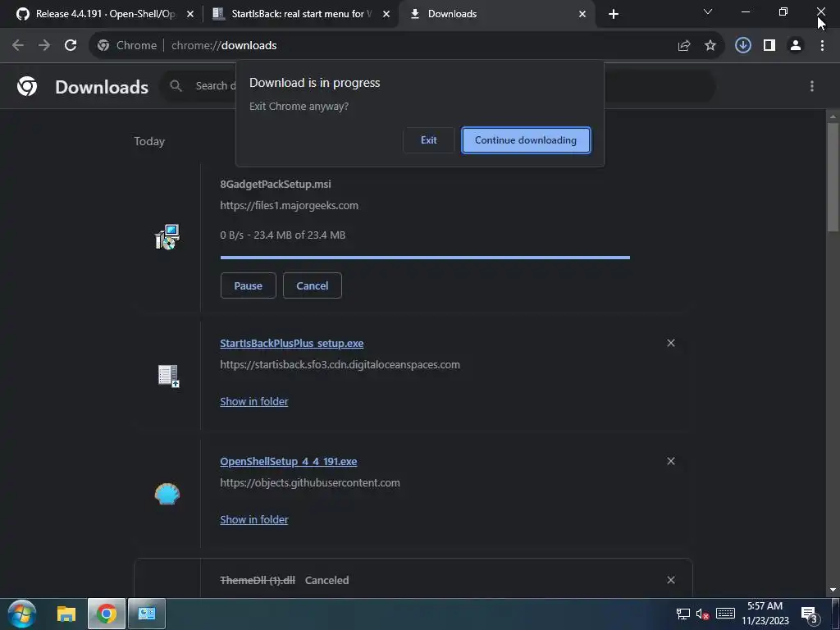Screen dimensions: 840x630
Task: Remove OpenShellSetup_4_4_191.exe from list
Action: 671,461
